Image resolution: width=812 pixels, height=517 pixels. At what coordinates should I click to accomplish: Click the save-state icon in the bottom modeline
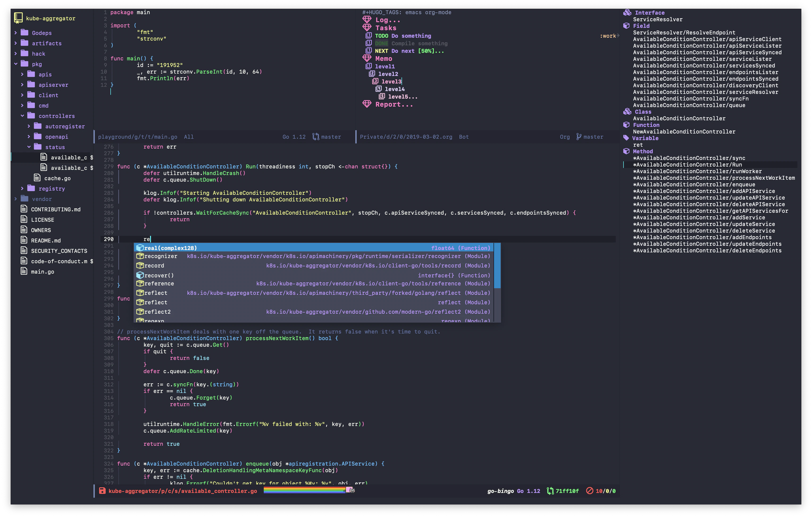(102, 491)
